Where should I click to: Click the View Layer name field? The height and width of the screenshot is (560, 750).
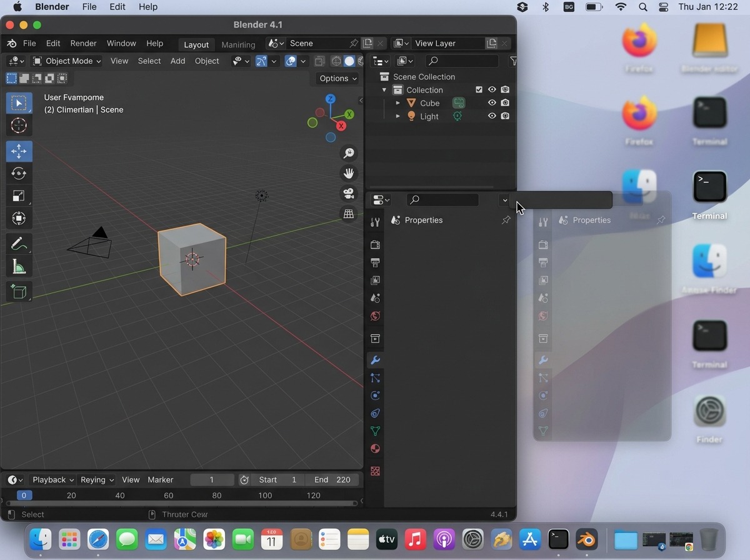(447, 43)
